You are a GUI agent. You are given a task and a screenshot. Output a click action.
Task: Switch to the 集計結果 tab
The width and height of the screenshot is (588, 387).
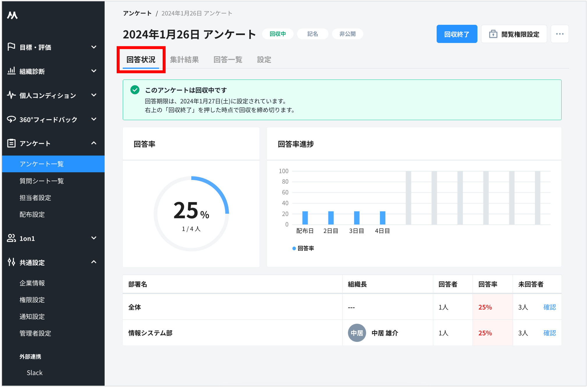184,59
